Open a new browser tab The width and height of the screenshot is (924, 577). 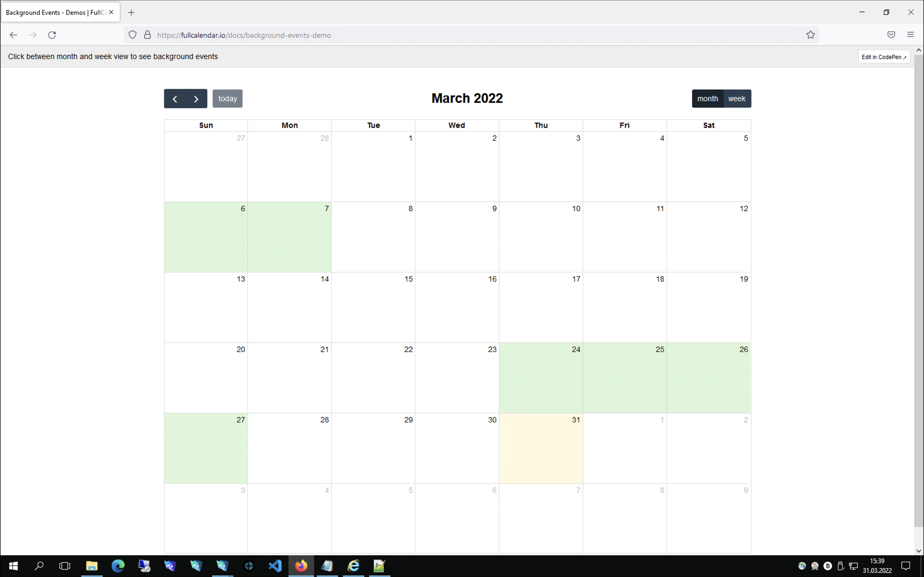[131, 13]
